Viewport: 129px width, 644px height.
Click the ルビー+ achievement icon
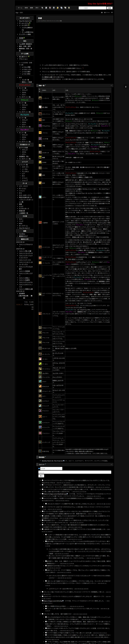click(x=40, y=416)
